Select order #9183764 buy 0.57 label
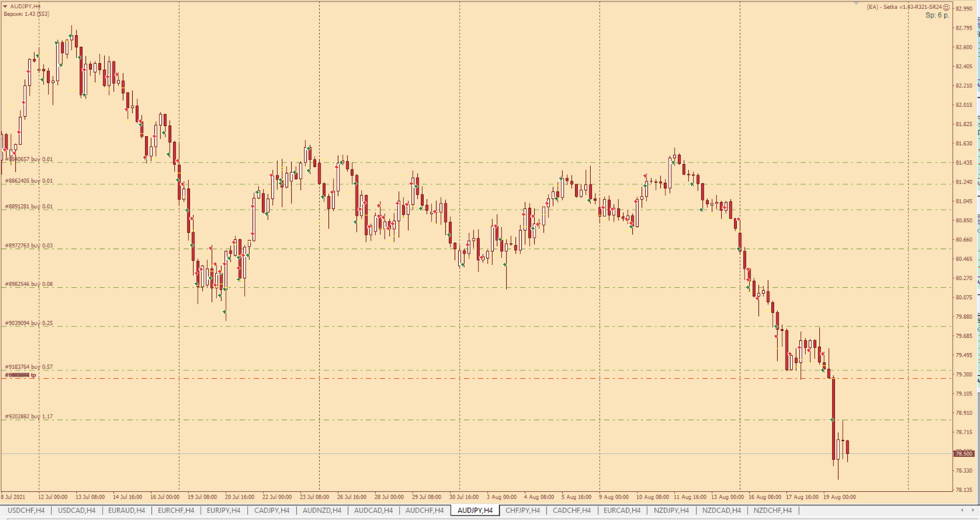This screenshot has width=980, height=520. click(x=29, y=367)
